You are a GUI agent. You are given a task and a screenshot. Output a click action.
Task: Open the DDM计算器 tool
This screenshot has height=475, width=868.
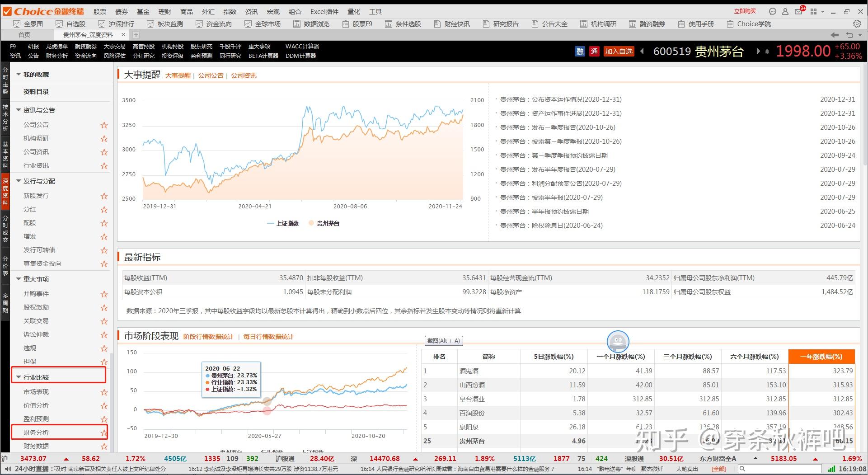coord(300,56)
